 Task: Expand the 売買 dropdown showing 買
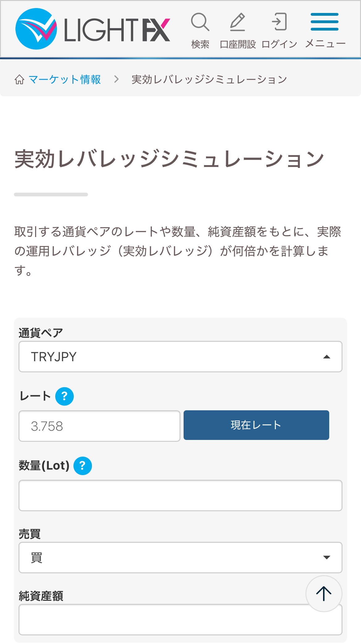pyautogui.click(x=180, y=558)
